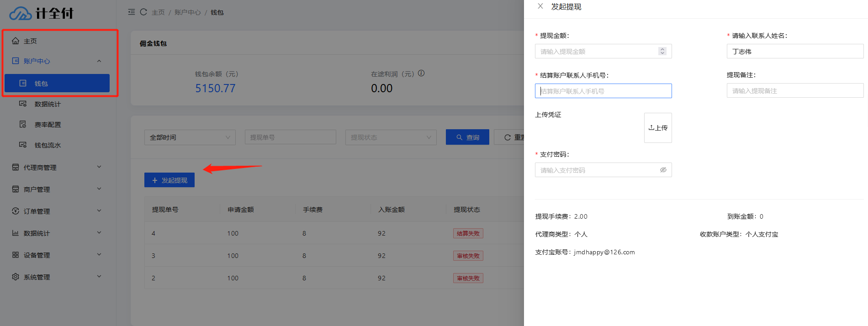This screenshot has height=326, width=868.
Task: Click the 查询 button
Action: (467, 137)
